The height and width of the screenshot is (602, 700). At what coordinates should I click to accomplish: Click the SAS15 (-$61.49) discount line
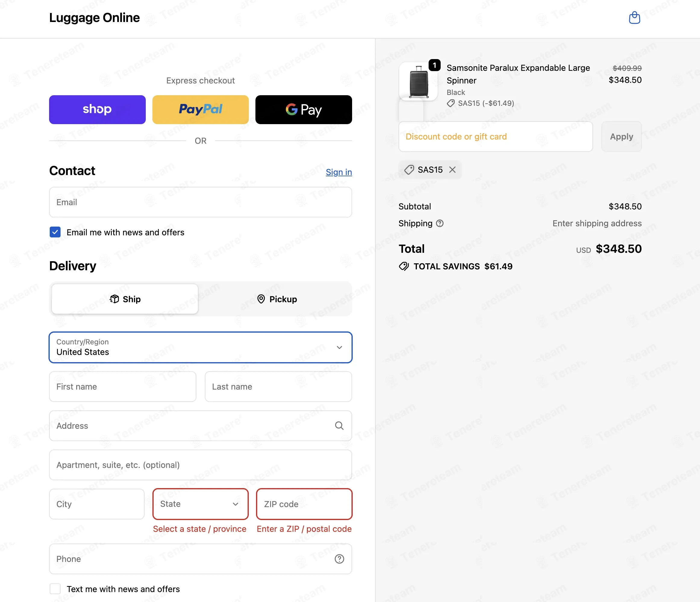pos(480,103)
